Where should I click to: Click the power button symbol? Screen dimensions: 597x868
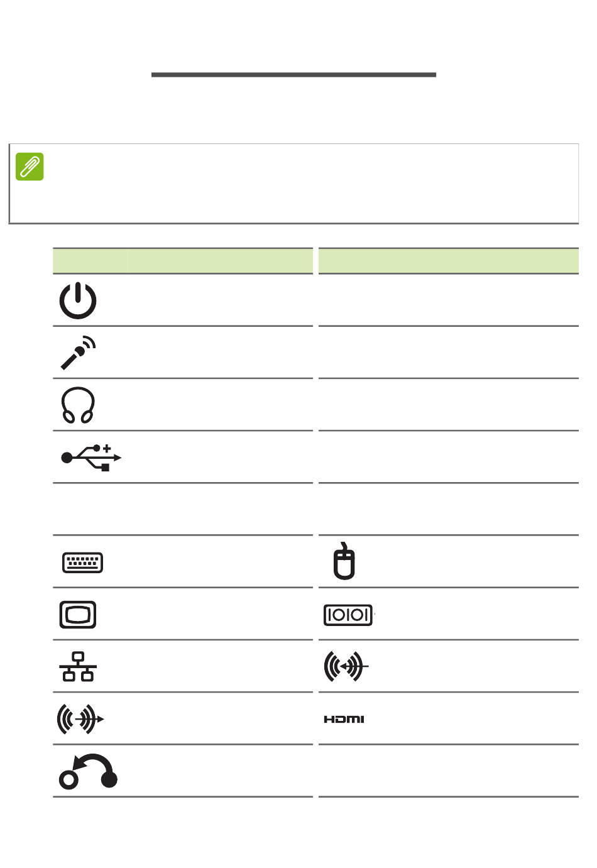pos(78,300)
